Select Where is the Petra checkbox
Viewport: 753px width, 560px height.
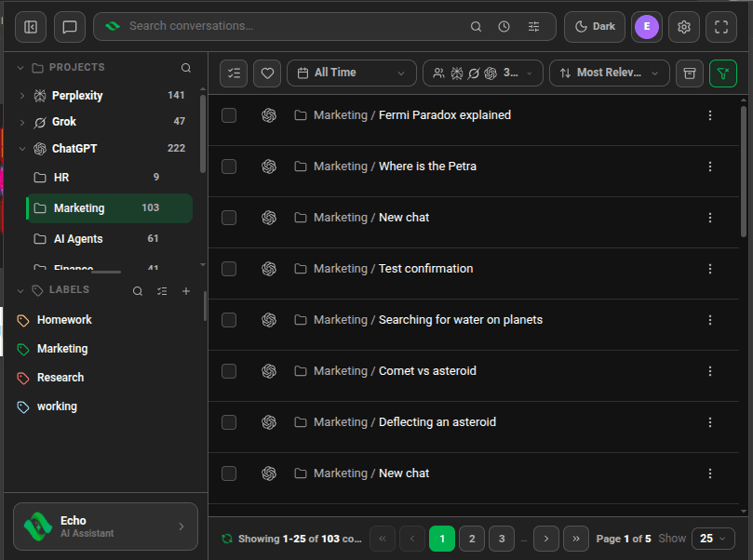coord(229,167)
